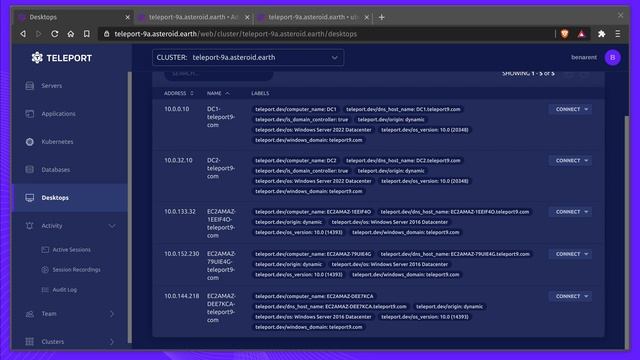Click label computer_name: EC2AMAZ-0EE7KCA
The height and width of the screenshot is (360, 640).
tap(314, 296)
